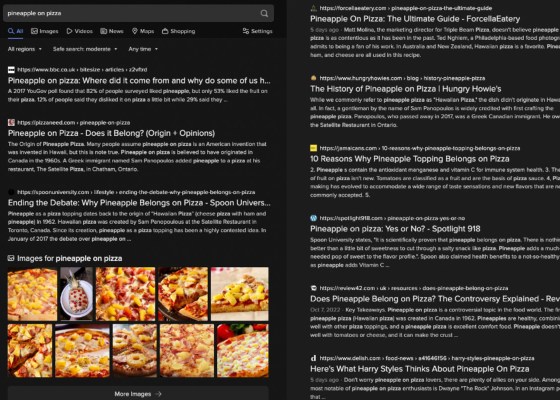Screen dimensions: 560x400
Task: Click the pizza slice on white plate thumbnail
Action: click(239, 294)
